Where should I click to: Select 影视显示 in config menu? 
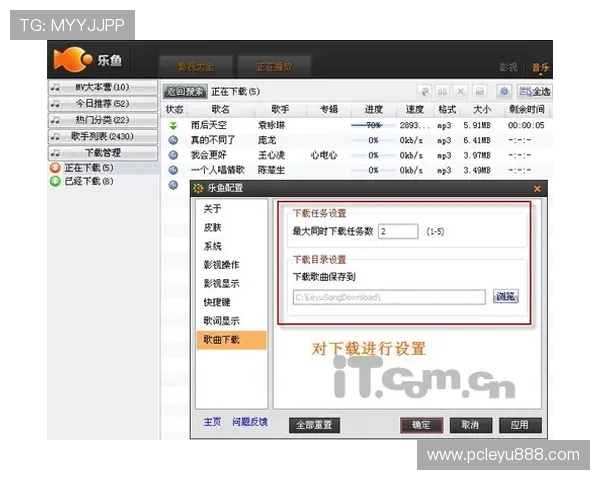tap(221, 284)
